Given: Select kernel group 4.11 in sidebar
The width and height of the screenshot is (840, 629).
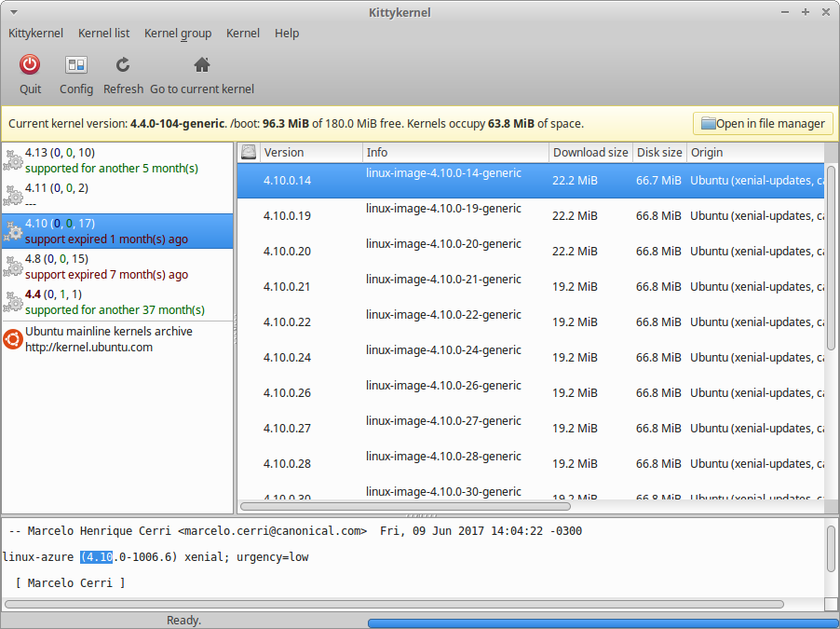Looking at the screenshot, I should click(117, 196).
